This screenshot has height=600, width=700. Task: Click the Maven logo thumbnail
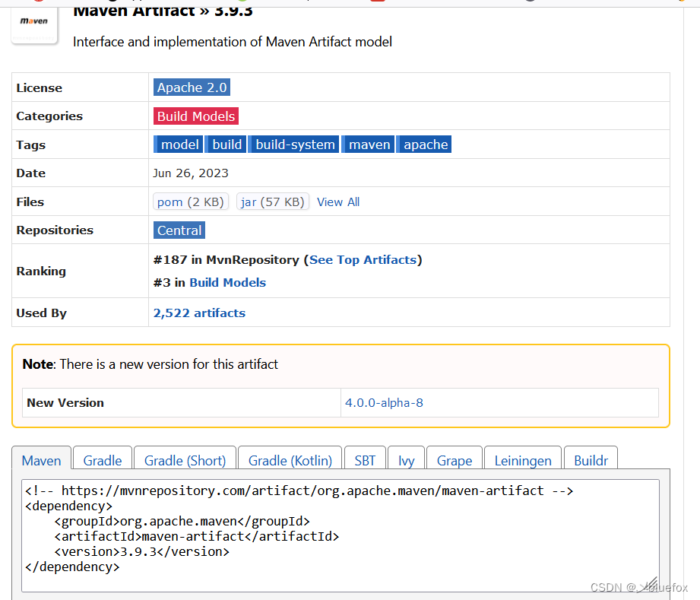tap(34, 25)
